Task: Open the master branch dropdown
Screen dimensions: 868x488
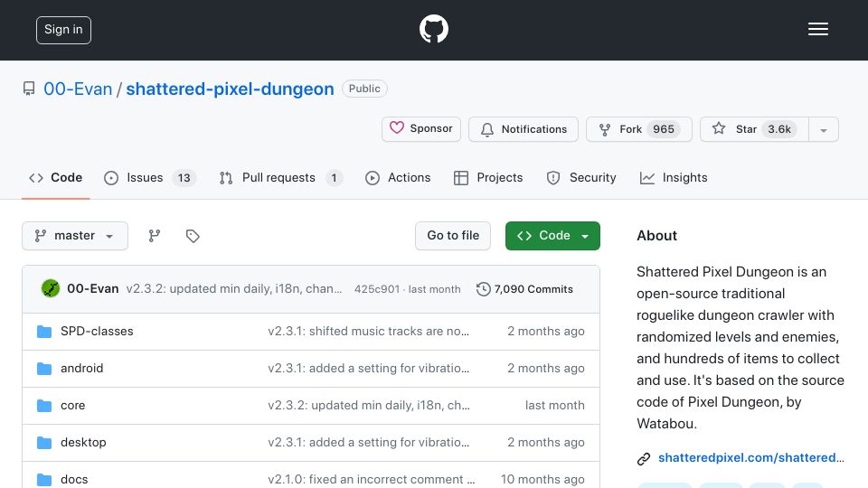Action: [75, 236]
